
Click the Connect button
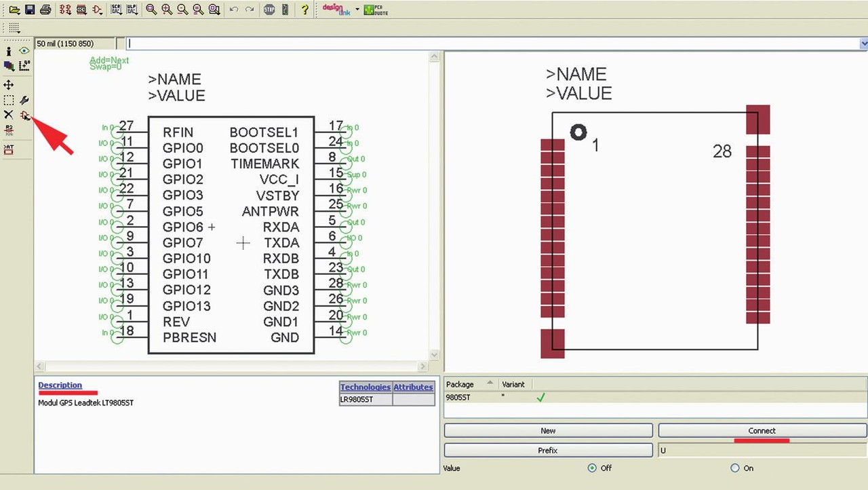tap(762, 430)
